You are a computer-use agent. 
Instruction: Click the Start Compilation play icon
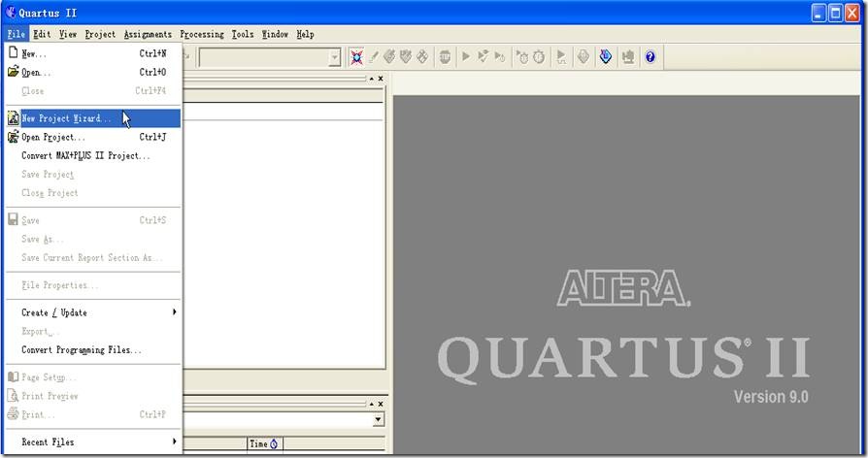click(466, 57)
